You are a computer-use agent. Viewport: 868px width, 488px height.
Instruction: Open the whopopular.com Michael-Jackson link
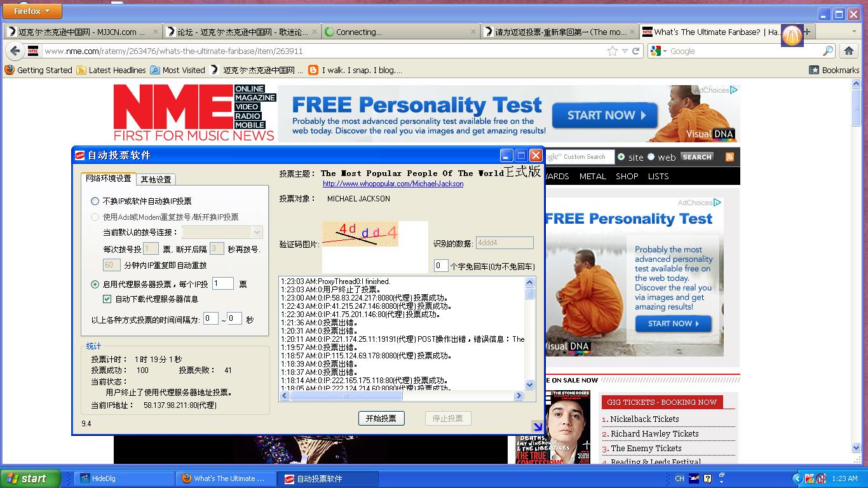[x=393, y=184]
